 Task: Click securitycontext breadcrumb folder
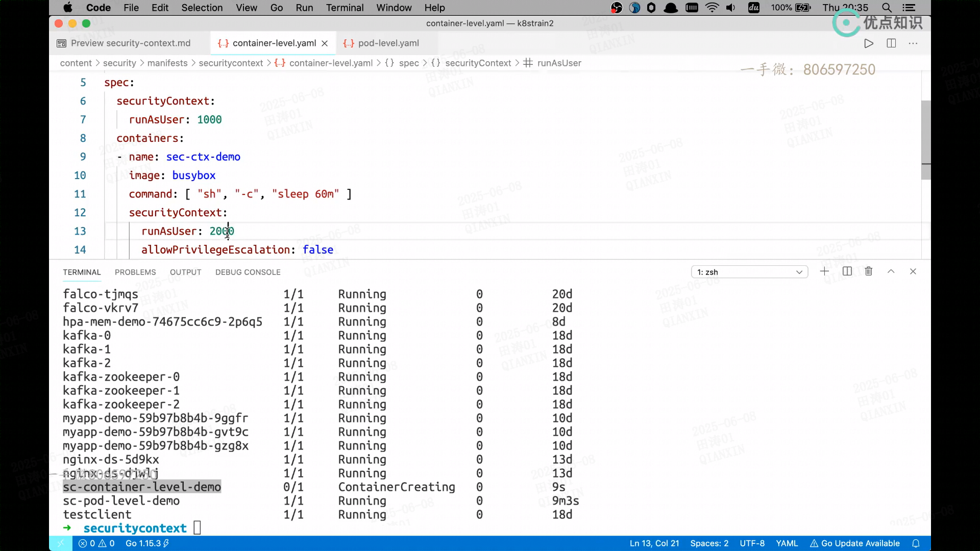(x=231, y=63)
